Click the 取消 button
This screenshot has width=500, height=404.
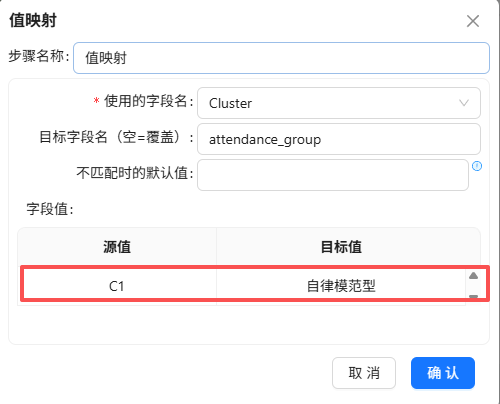pos(364,373)
